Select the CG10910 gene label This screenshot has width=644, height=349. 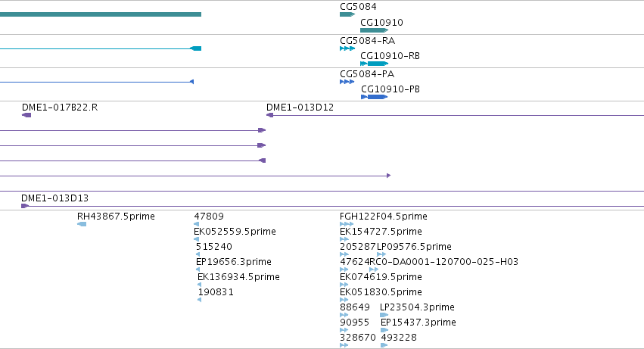click(381, 23)
